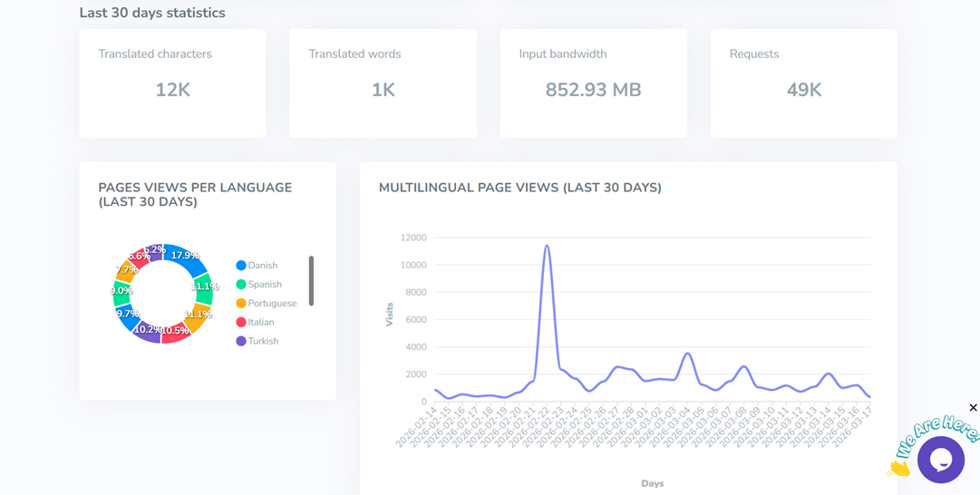
Task: Open the purple live chat bubble
Action: tap(940, 460)
